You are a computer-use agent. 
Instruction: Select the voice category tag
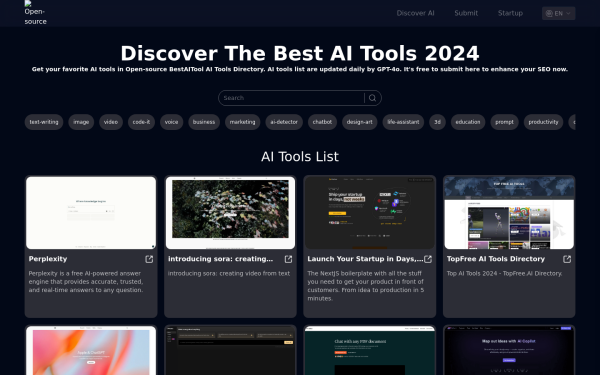(171, 122)
